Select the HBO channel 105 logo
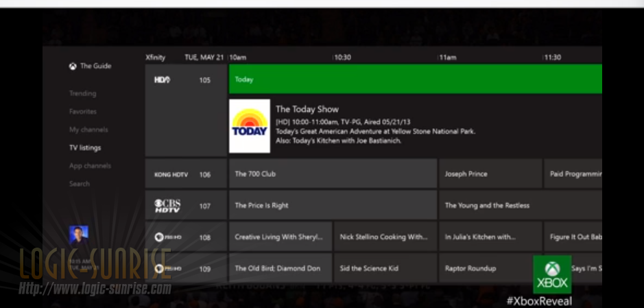 point(162,80)
